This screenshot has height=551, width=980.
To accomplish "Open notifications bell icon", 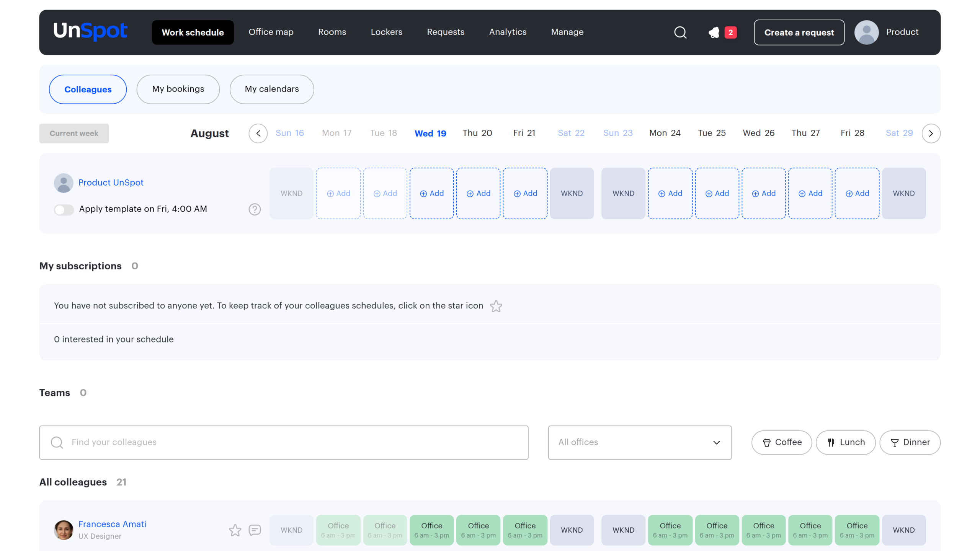I will click(714, 33).
